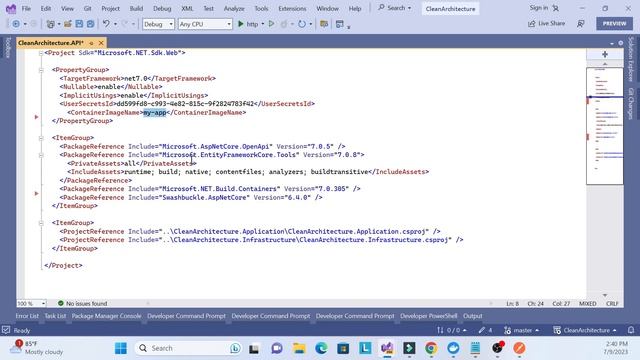Open the 100 % zoom level dropdown
The image size is (640, 360).
pos(31,303)
